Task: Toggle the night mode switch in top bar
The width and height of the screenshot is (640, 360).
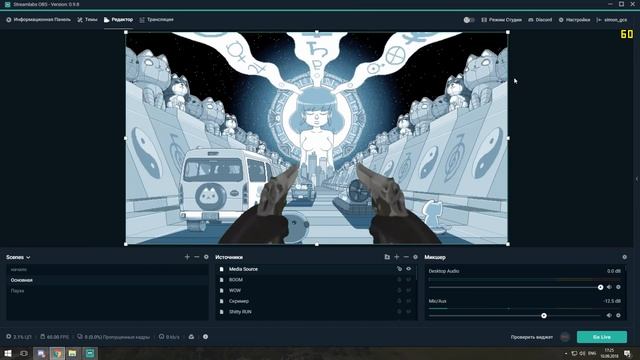Action: [469, 20]
